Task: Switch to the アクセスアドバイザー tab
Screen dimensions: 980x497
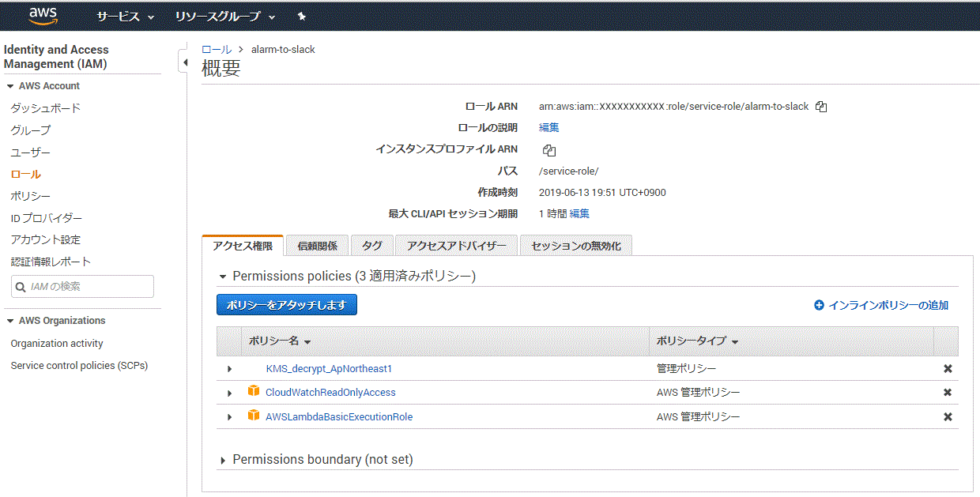Action: 456,246
